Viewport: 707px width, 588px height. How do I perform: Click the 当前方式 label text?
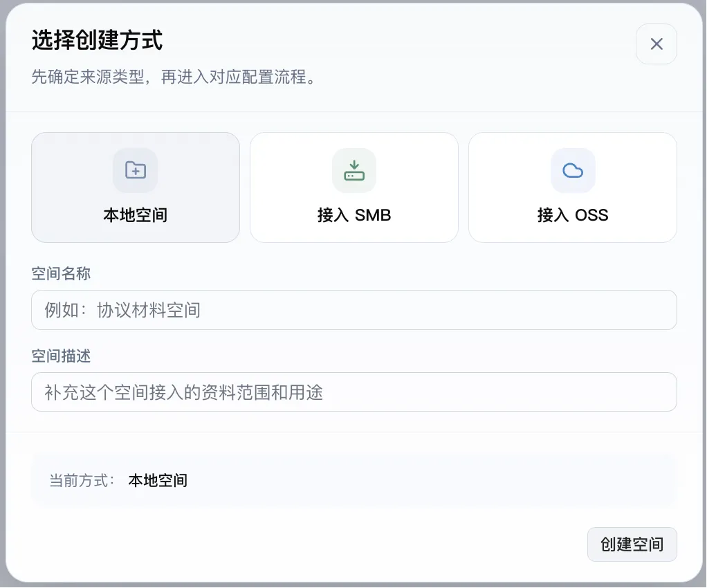[82, 481]
